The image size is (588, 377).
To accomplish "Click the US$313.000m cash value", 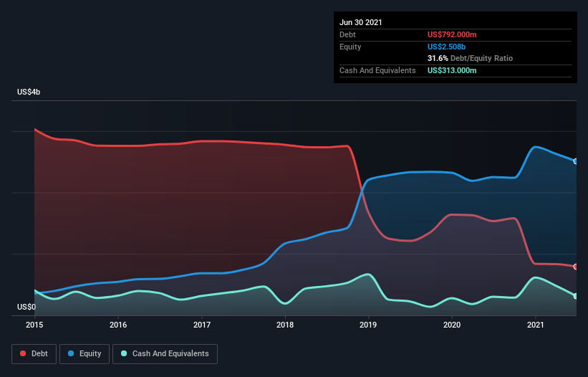I will (452, 70).
